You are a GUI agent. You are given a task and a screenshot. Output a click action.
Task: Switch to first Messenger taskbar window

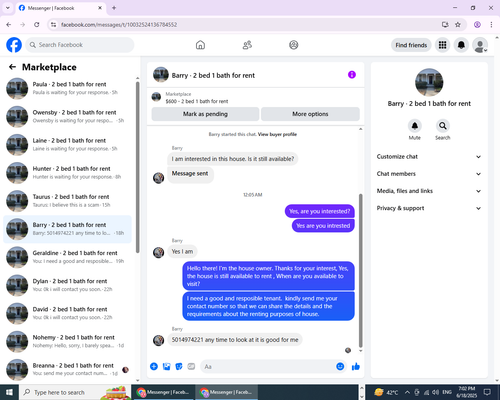(163, 392)
